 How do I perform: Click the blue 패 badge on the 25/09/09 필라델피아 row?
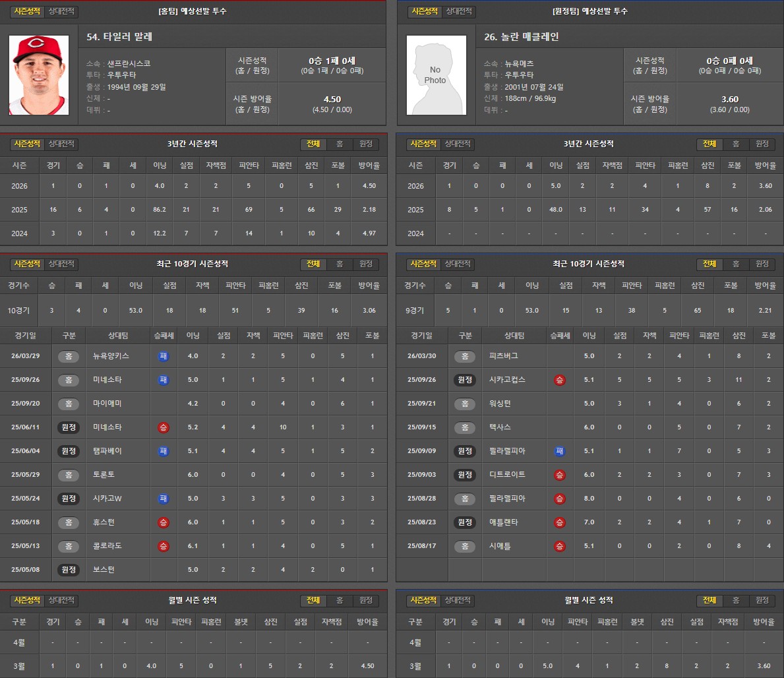coord(560,451)
